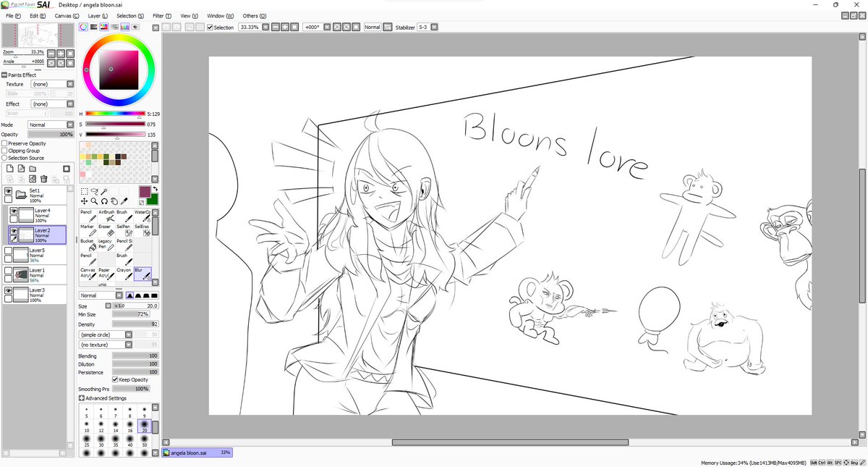This screenshot has width=868, height=467.
Task: Hide the Layer4 layer
Action: (x=14, y=211)
